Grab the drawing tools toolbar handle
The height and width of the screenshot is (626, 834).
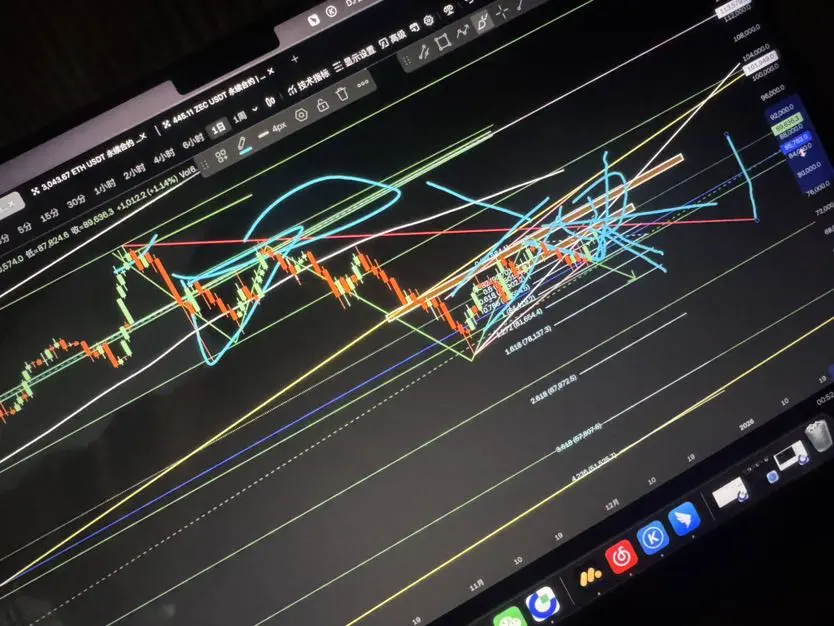coord(408,60)
